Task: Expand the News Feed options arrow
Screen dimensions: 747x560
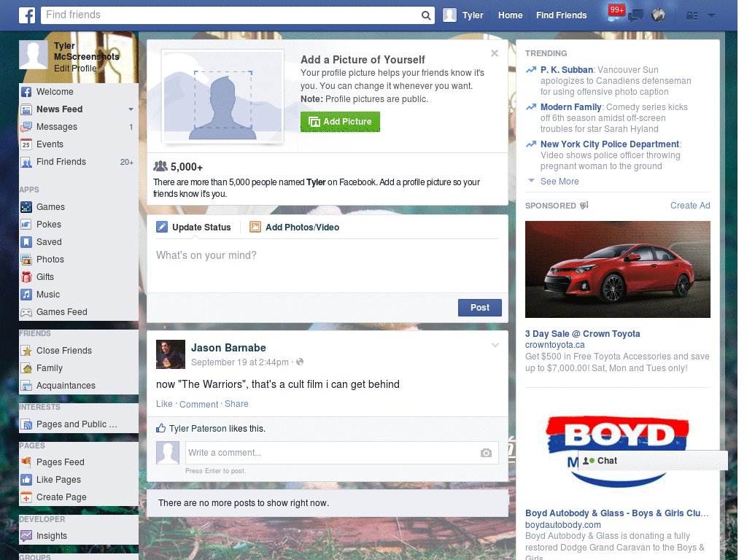Action: tap(131, 109)
